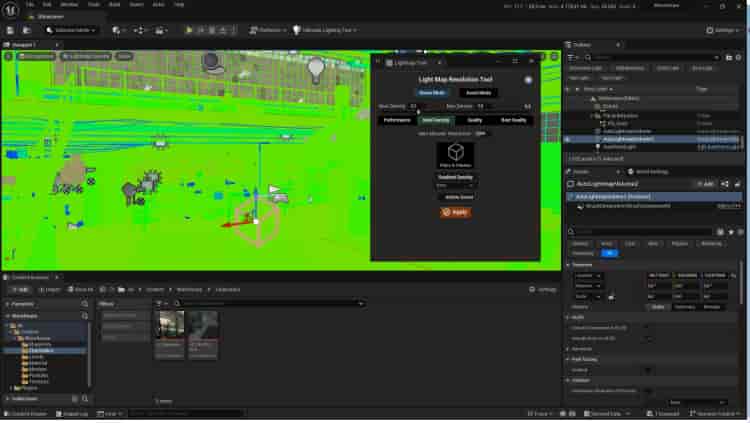
Task: Click the Unreal Engine logo icon
Action: [x=10, y=10]
